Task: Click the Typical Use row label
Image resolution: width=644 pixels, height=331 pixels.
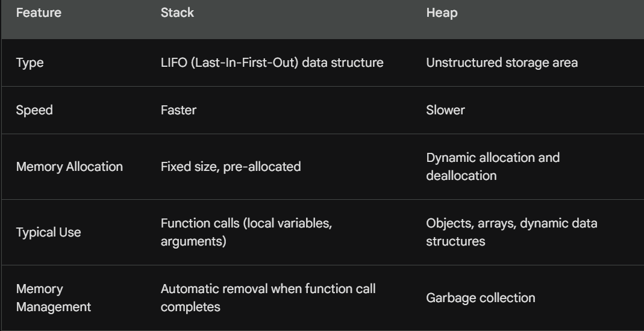Action: [x=48, y=232]
